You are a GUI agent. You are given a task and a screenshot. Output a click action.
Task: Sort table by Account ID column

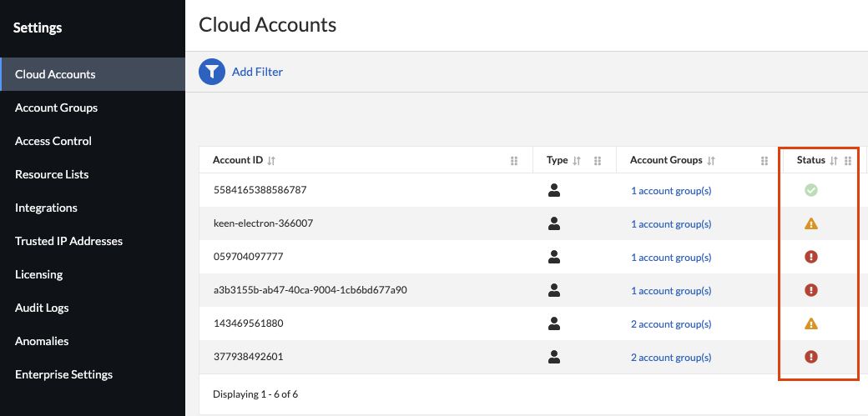click(x=271, y=161)
